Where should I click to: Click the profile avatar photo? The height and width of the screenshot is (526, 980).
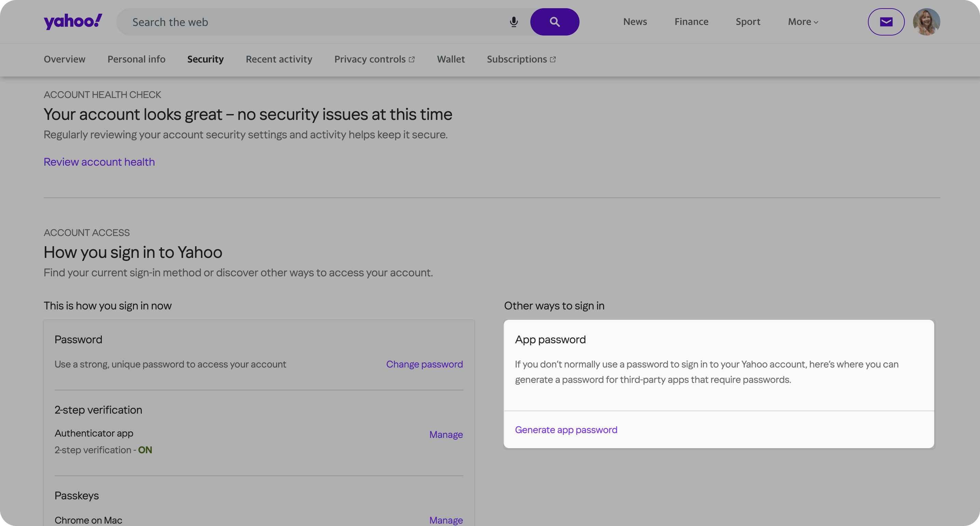(x=926, y=22)
